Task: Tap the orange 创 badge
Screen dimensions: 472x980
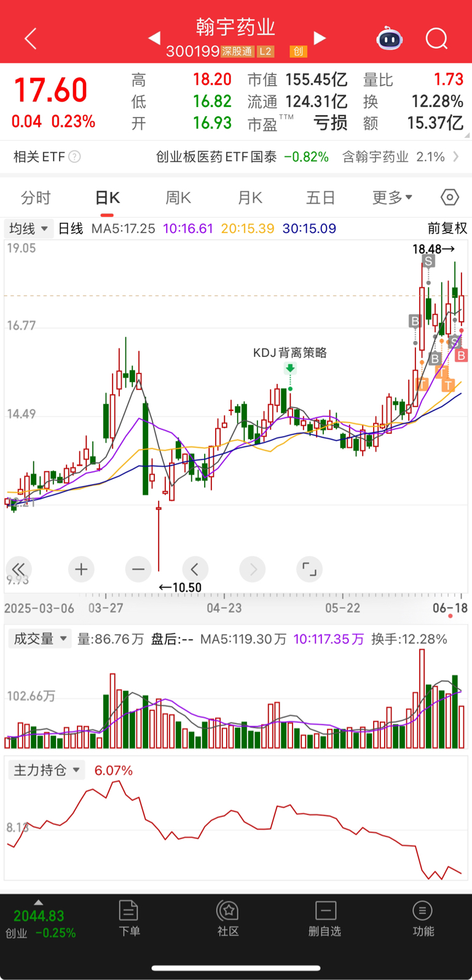Action: click(x=298, y=52)
